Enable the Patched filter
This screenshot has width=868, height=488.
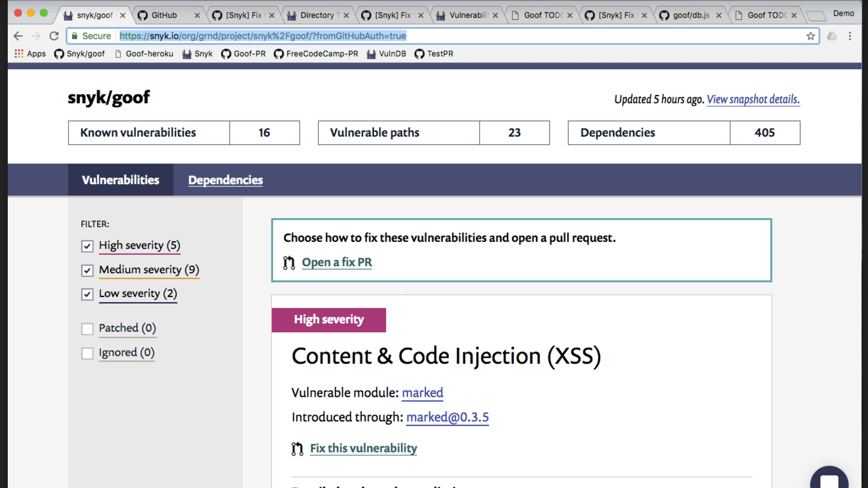click(x=87, y=328)
